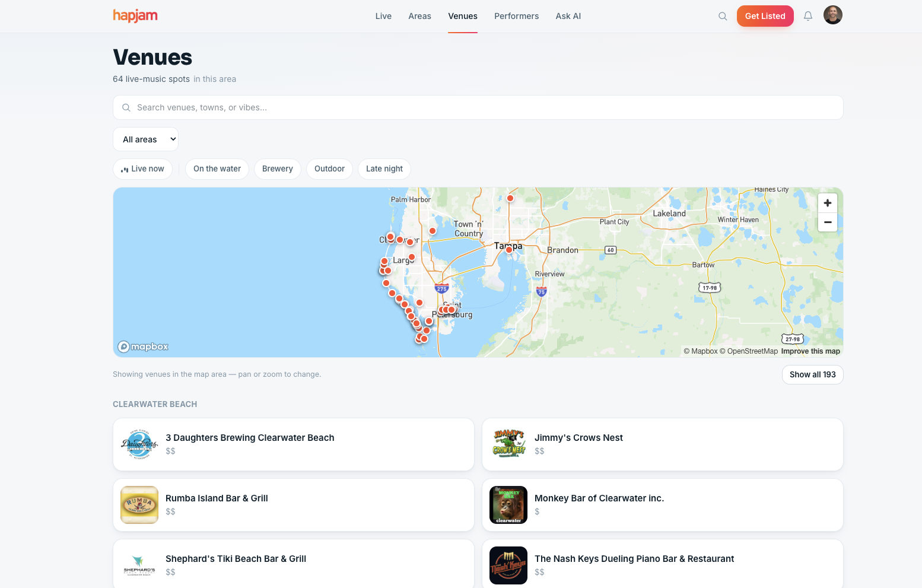Open Monkey Bar of Clearwater logo

(x=508, y=505)
